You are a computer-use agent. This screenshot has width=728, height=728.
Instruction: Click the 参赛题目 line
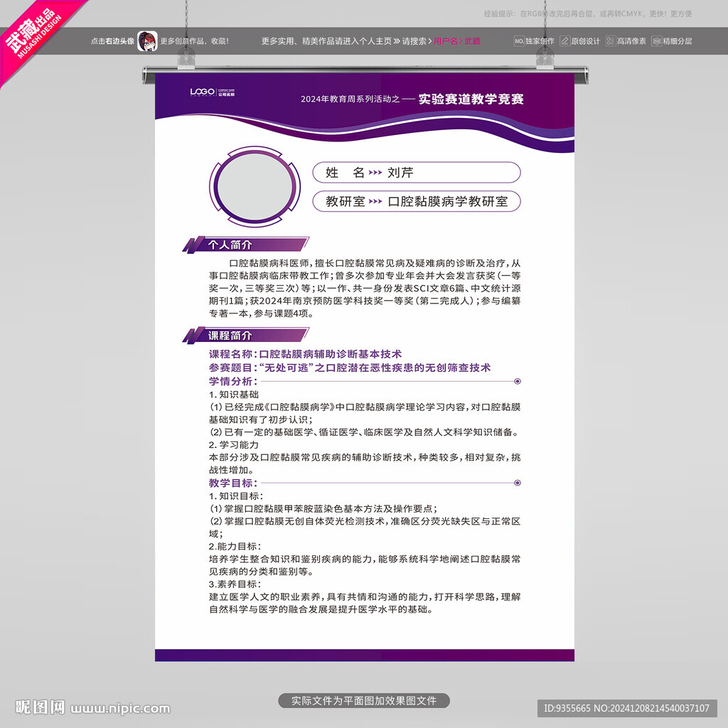click(x=350, y=368)
